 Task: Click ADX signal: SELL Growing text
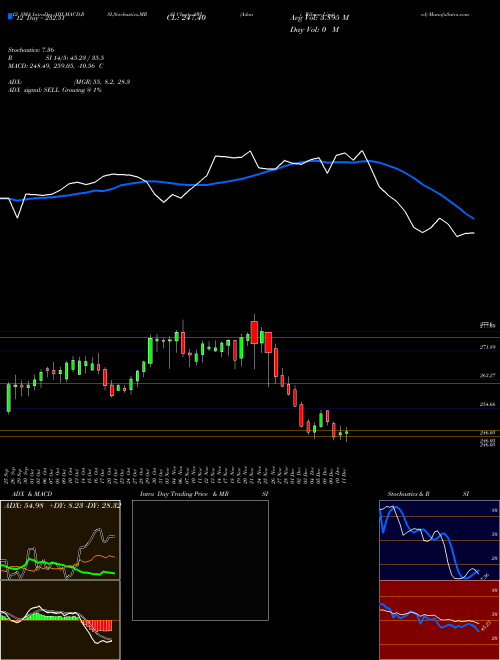point(55,90)
